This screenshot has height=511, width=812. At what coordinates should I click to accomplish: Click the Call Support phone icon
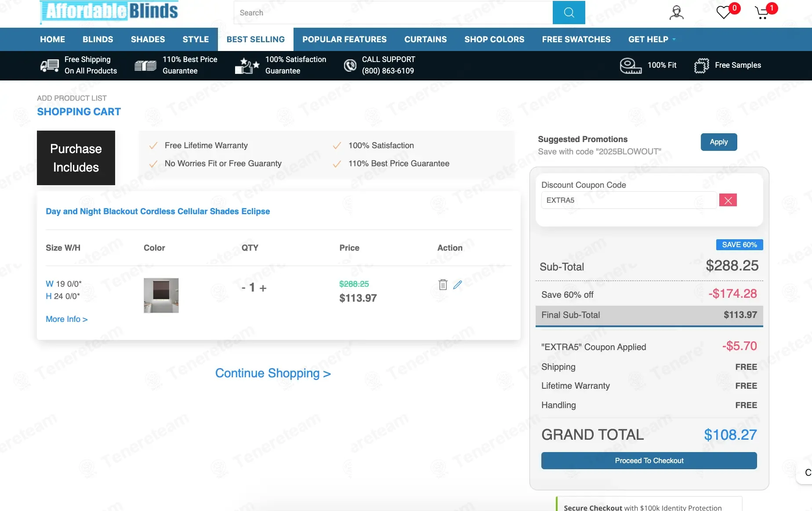[350, 65]
